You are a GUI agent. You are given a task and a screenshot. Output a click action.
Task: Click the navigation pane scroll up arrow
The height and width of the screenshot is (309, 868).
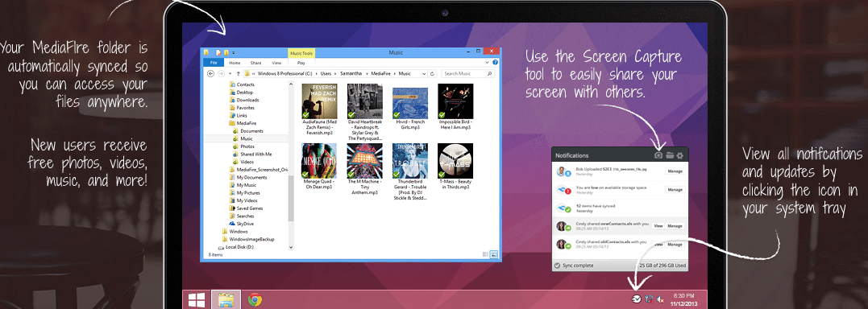[x=291, y=84]
